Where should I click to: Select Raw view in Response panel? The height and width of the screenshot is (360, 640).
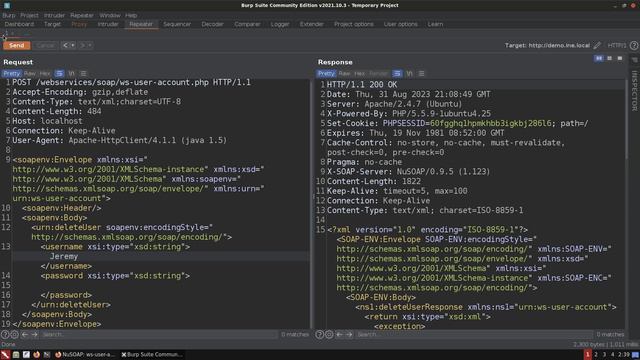click(x=344, y=73)
